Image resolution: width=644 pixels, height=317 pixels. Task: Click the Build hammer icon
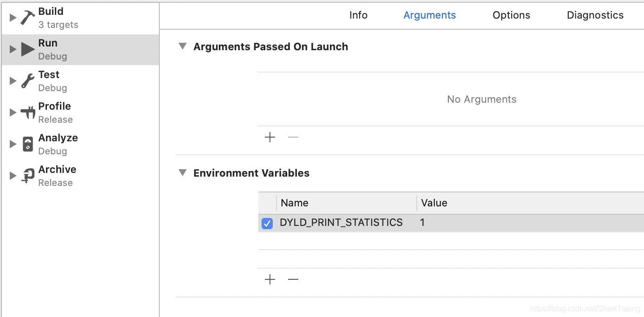click(x=28, y=18)
